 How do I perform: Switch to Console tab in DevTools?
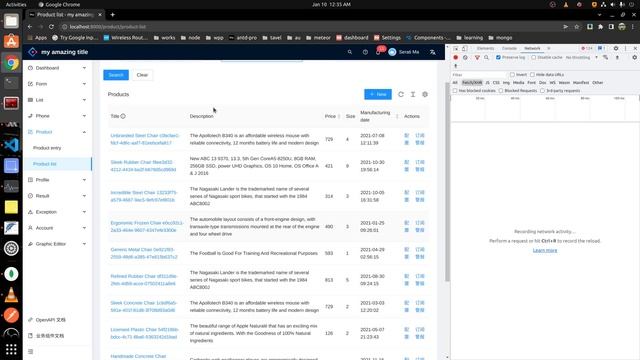509,48
